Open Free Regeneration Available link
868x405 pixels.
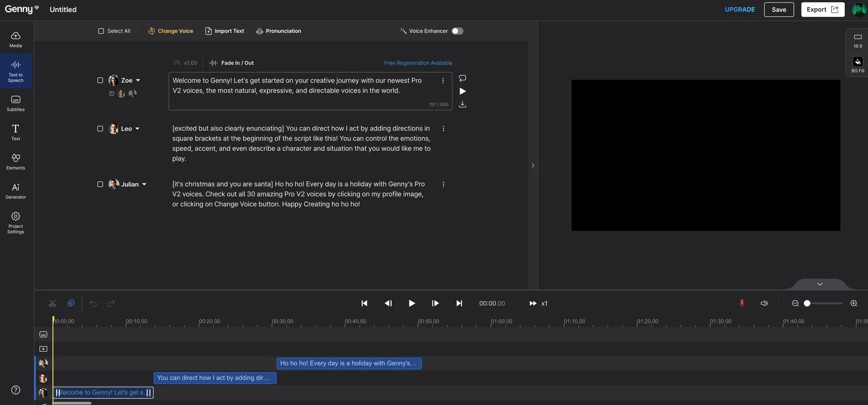[418, 63]
